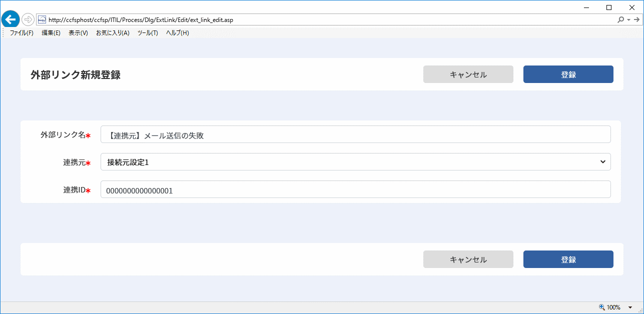Open the お気に入り(A) menu
The image size is (644, 314).
(x=113, y=33)
